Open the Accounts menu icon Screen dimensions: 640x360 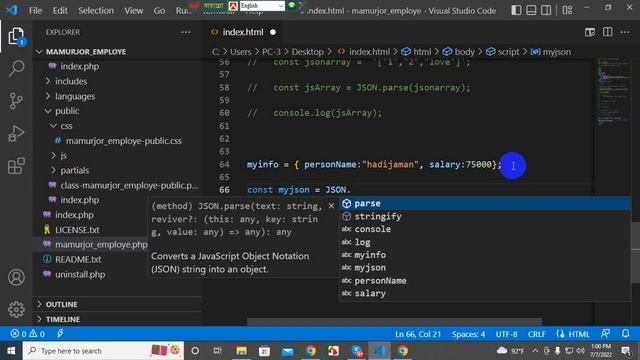click(16, 277)
